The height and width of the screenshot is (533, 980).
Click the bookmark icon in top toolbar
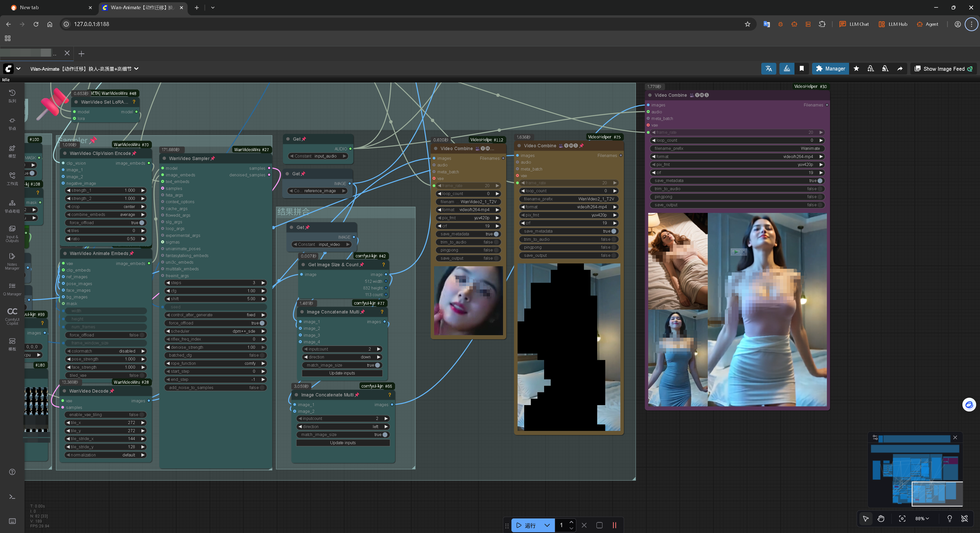point(802,68)
